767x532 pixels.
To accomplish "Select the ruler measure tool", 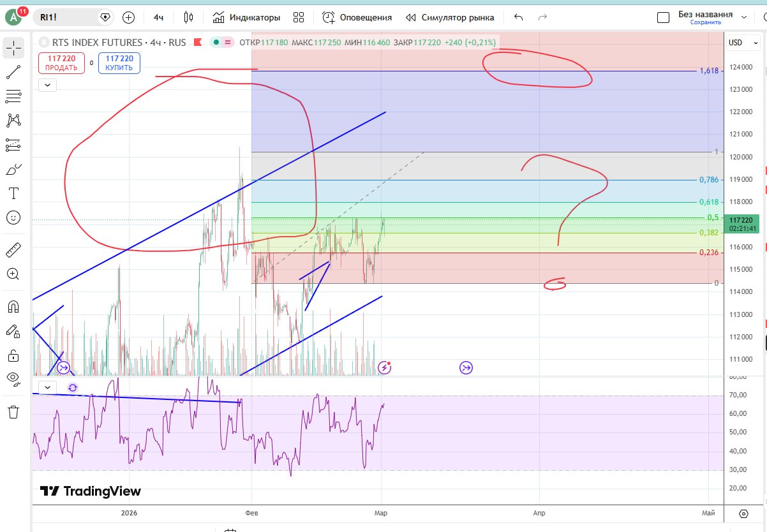I will pos(13,249).
